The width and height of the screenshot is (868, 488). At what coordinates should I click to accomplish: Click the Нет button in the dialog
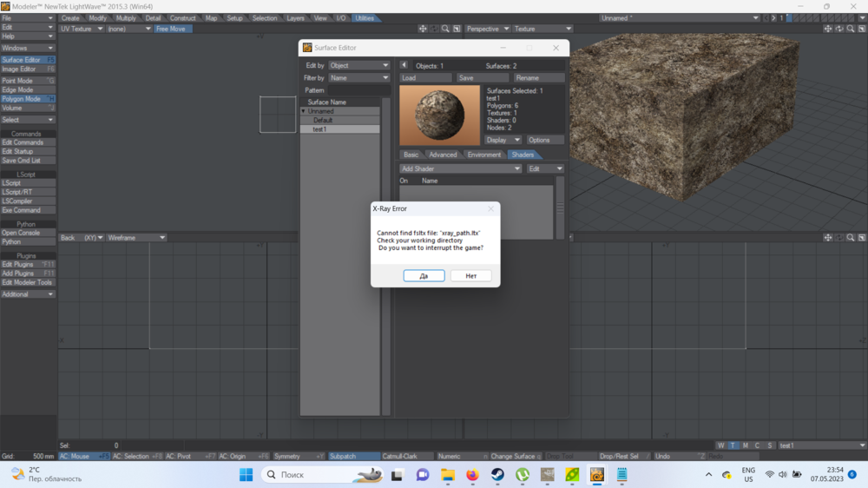click(x=471, y=275)
